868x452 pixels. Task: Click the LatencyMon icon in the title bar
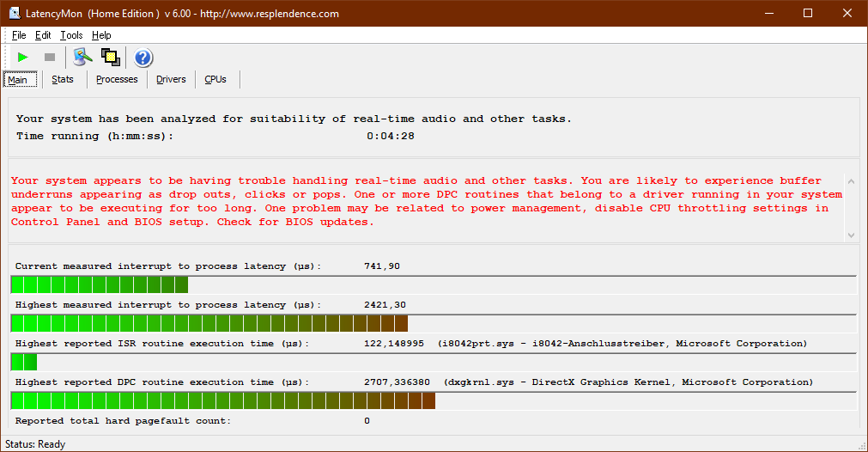pos(15,14)
